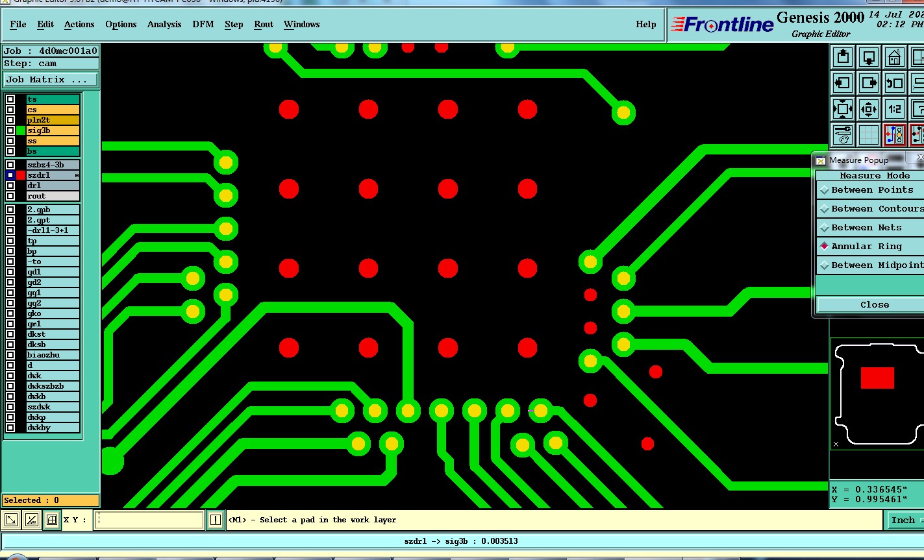924x560 pixels.
Task: Select Between Nets measure mode
Action: (x=870, y=228)
